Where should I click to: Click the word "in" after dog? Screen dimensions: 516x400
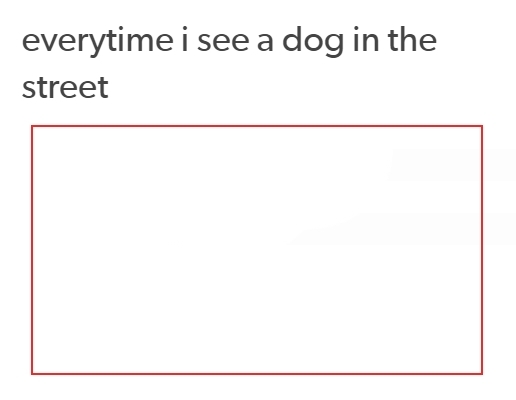pyautogui.click(x=366, y=39)
